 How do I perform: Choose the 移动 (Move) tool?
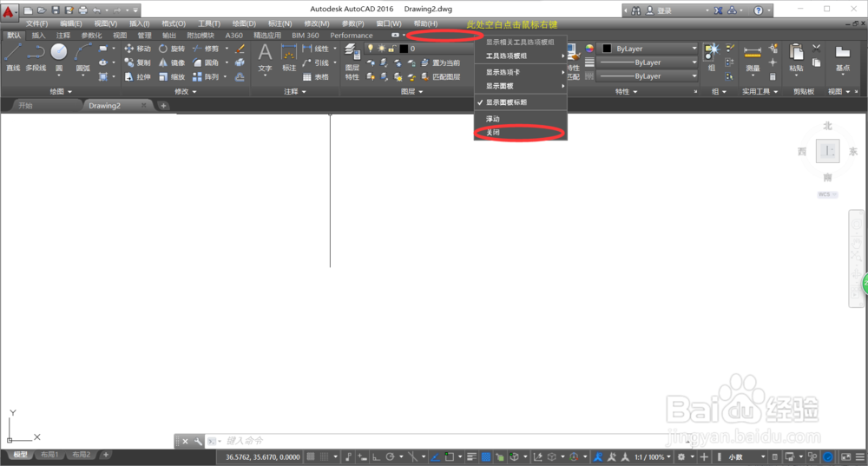[137, 49]
